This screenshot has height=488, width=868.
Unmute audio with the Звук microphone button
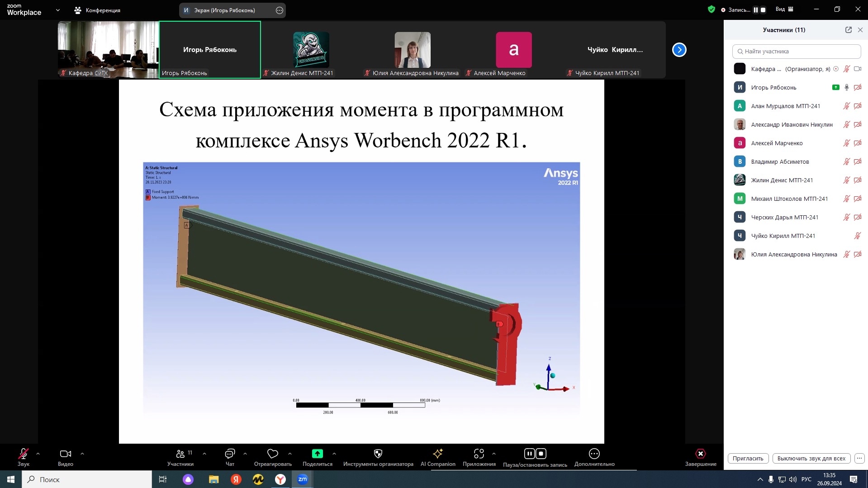24,457
